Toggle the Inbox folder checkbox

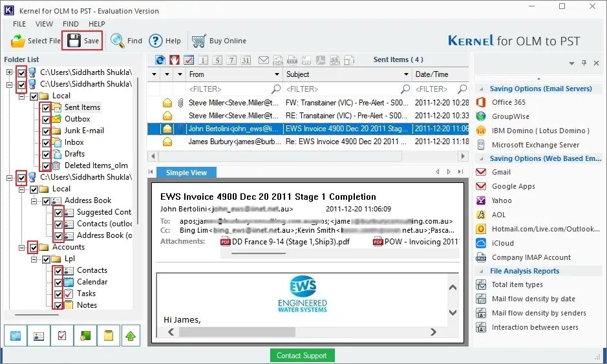pyautogui.click(x=46, y=142)
